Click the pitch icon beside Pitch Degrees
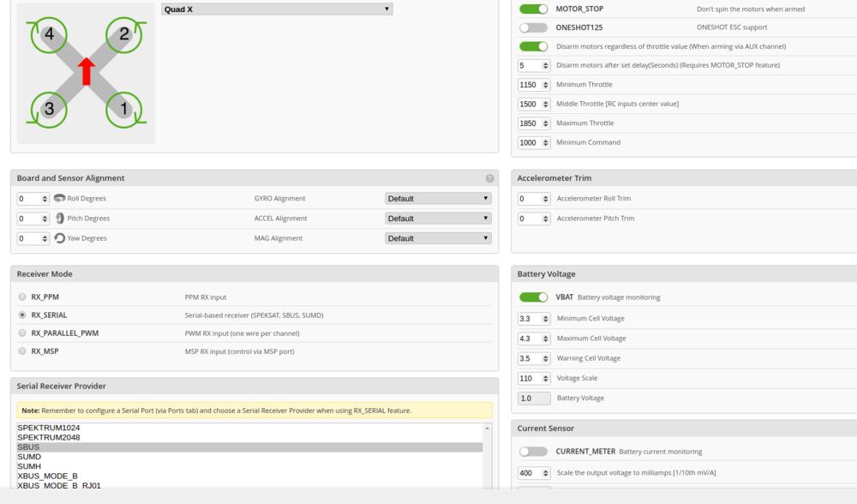The height and width of the screenshot is (504, 857). pyautogui.click(x=60, y=218)
